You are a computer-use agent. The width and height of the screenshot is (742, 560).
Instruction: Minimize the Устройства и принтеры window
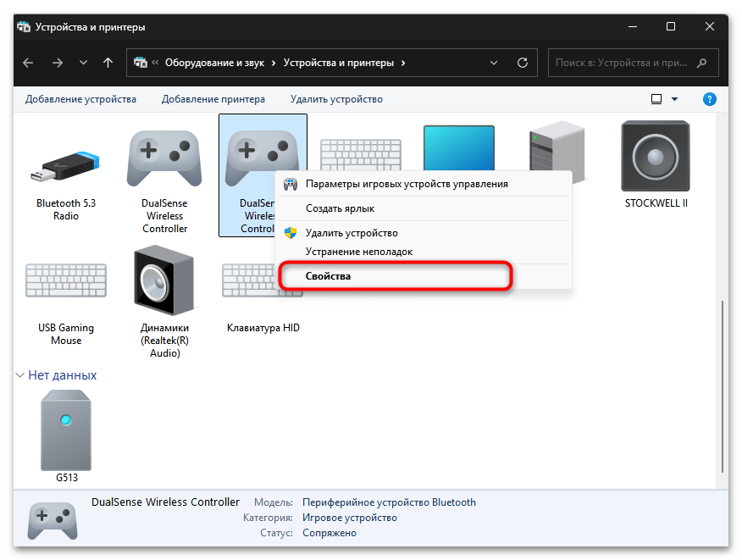[x=632, y=26]
